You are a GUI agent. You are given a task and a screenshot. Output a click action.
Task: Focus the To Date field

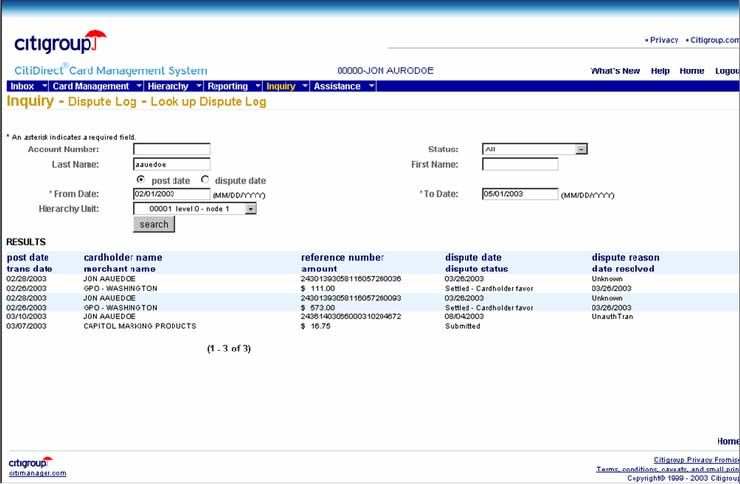click(520, 194)
